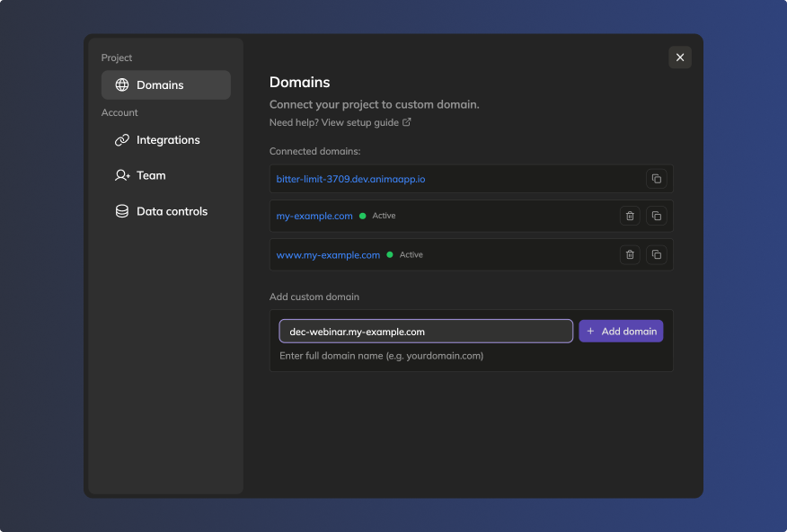This screenshot has height=532, width=787.
Task: Copy the www.my-example.com domain
Action: (x=656, y=254)
